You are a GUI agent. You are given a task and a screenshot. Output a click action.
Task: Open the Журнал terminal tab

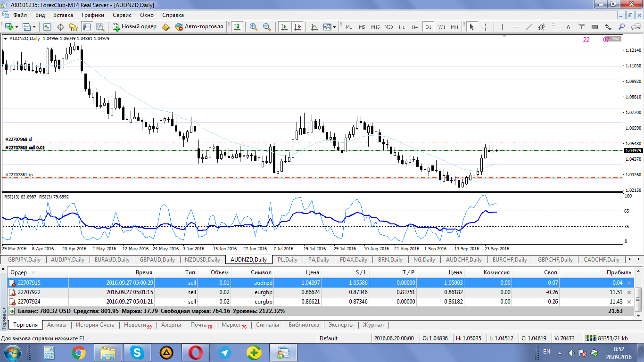(373, 325)
